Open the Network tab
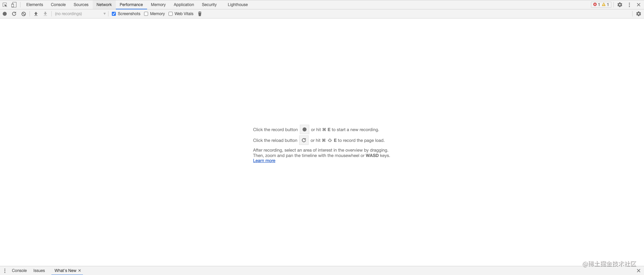Screen dimensions: 644x275 [104, 5]
